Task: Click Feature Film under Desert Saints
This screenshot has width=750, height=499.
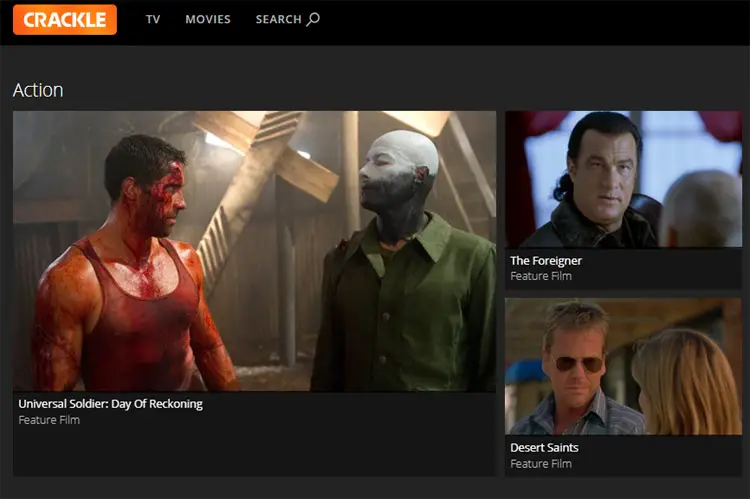Action: pos(541,464)
